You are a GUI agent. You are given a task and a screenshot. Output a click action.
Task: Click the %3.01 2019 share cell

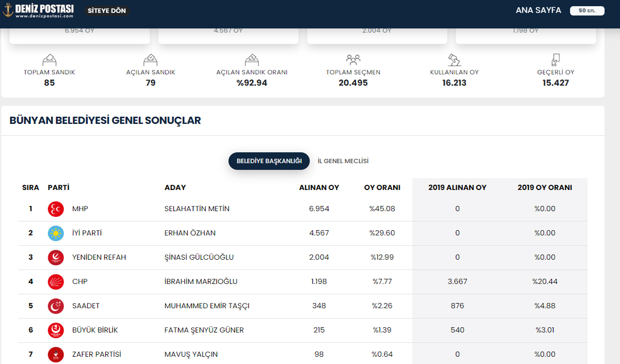click(x=545, y=330)
